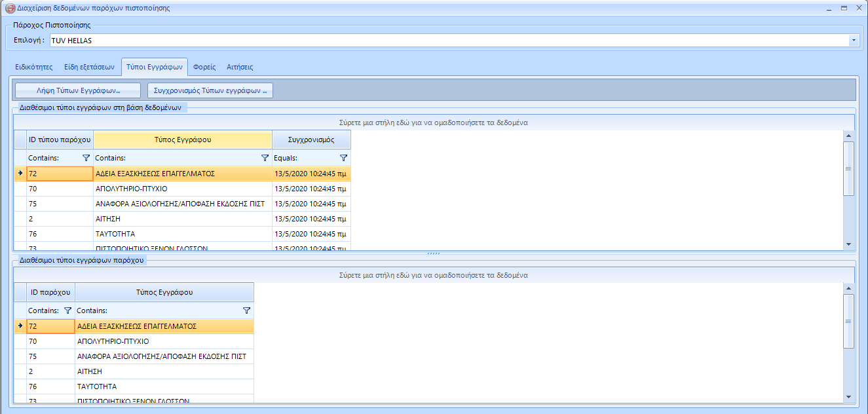This screenshot has width=868, height=414.
Task: Go to the Φορείς tab
Action: (204, 67)
